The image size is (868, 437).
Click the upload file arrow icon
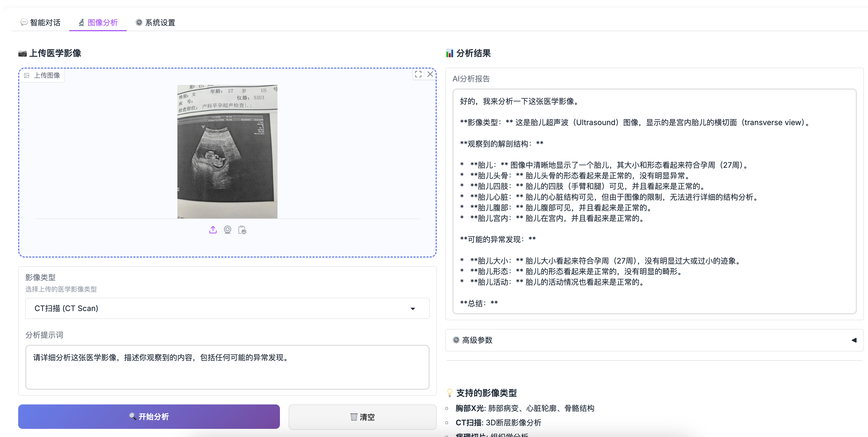213,230
